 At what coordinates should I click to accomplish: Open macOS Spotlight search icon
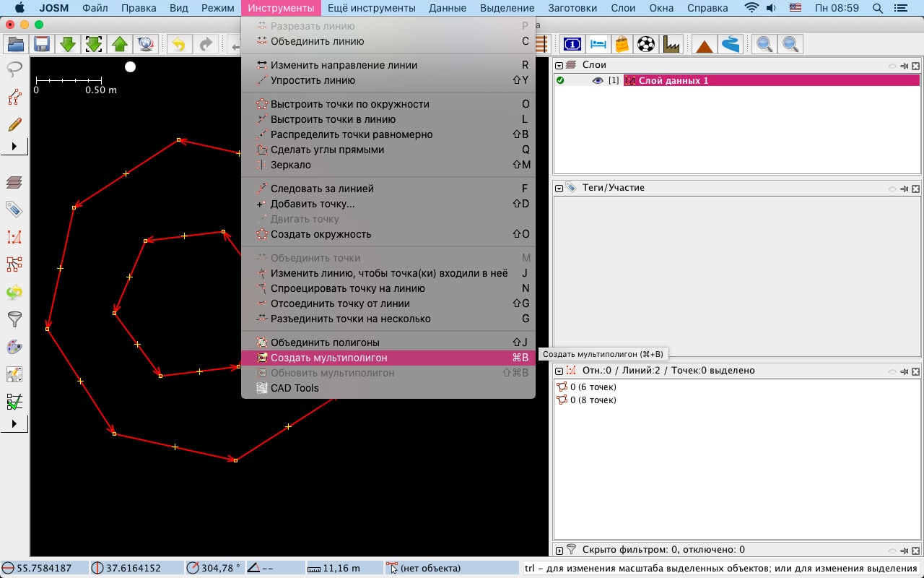tap(878, 8)
